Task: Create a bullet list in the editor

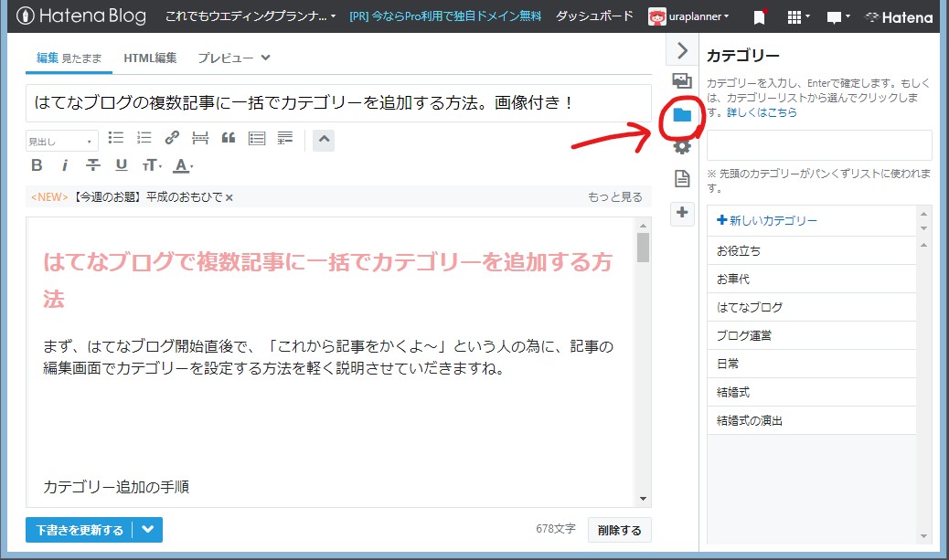Action: [117, 138]
